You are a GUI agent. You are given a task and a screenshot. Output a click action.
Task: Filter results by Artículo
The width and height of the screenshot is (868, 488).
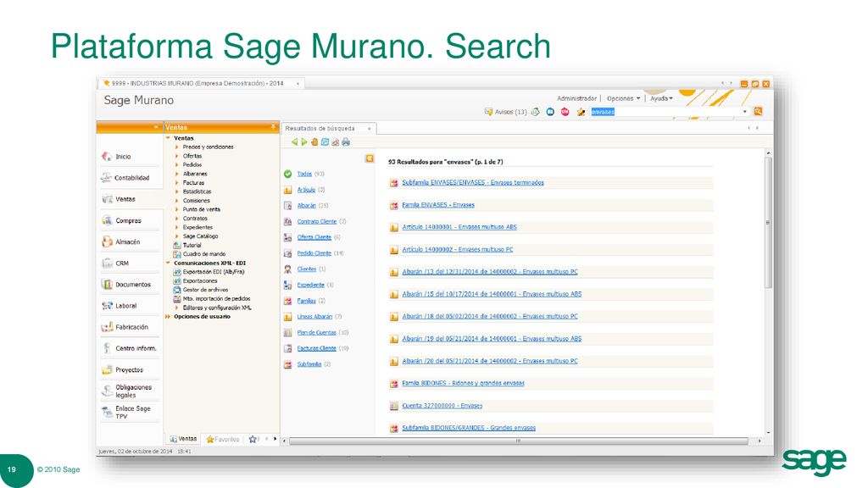[x=306, y=190]
